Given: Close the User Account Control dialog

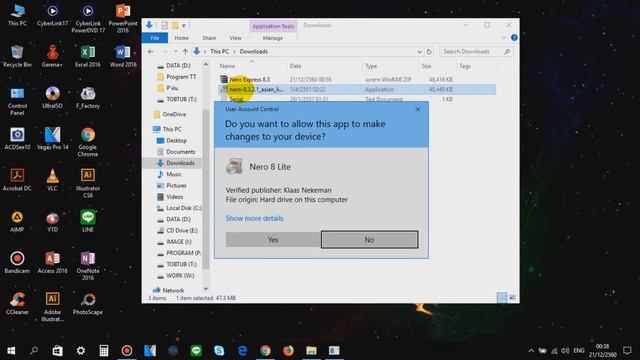Looking at the screenshot, I should click(418, 109).
